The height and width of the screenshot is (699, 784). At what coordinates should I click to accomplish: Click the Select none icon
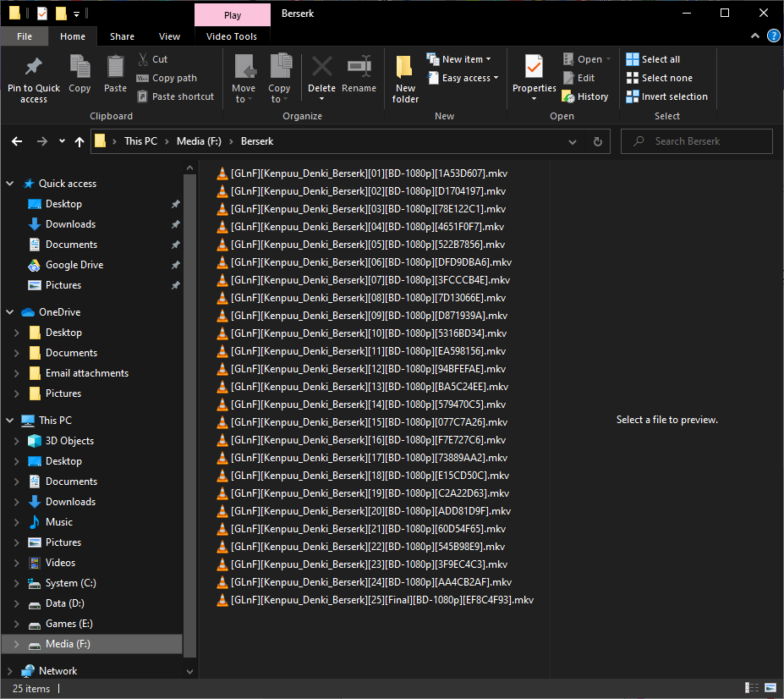point(632,78)
